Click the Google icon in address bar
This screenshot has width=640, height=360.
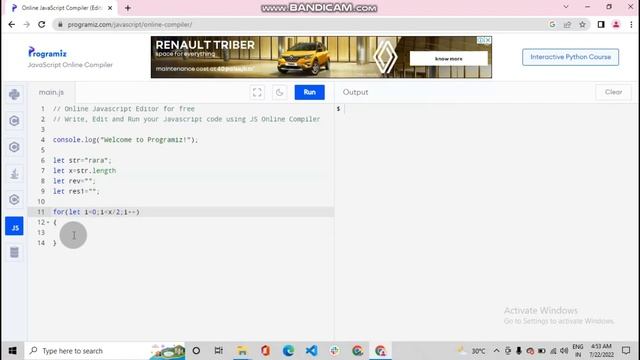coord(552,24)
